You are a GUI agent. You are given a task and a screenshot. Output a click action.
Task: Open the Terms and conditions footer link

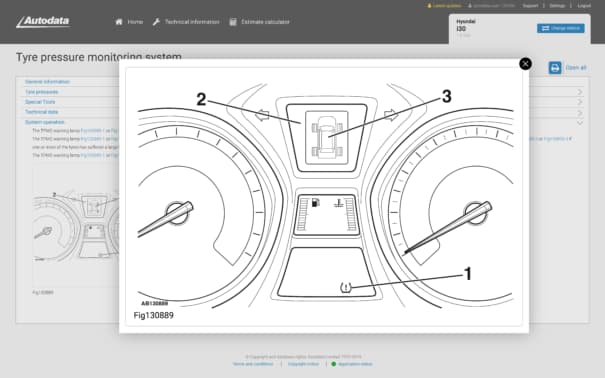253,364
